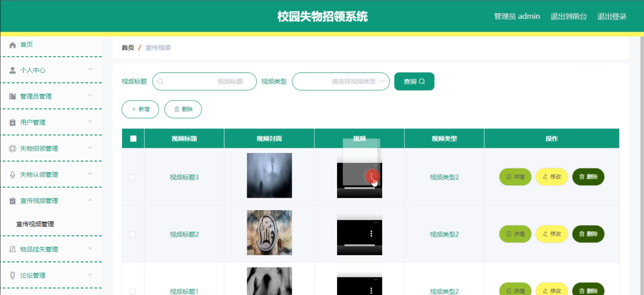644x295 pixels.
Task: Click 详情 button for 视频标题2
Action: [x=515, y=234]
